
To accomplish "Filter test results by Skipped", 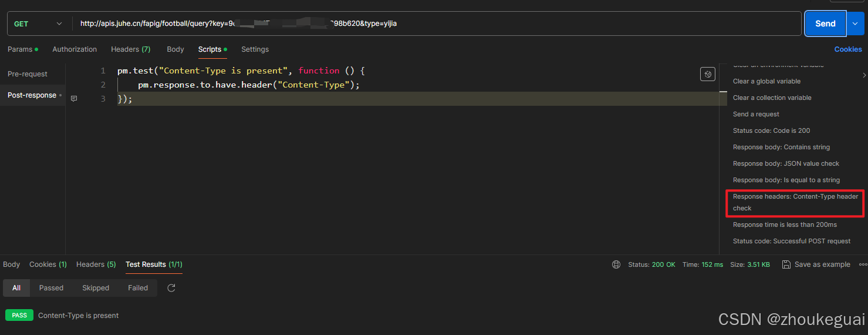I will pos(96,288).
